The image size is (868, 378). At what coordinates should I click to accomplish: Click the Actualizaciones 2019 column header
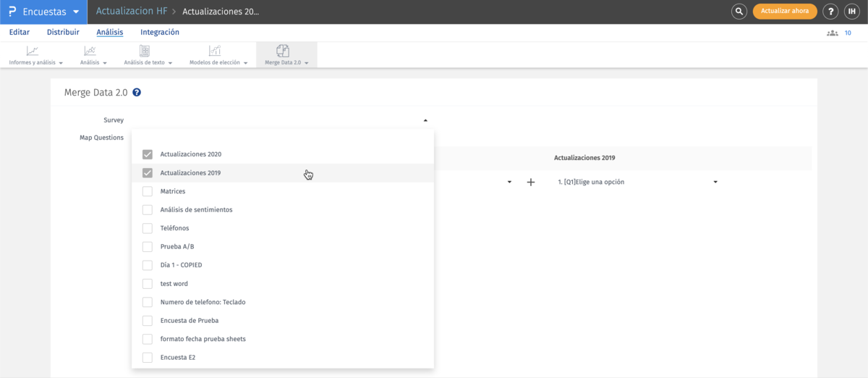pos(584,158)
